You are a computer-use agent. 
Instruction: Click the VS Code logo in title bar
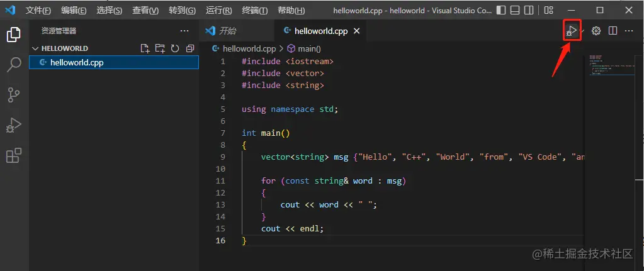10,10
